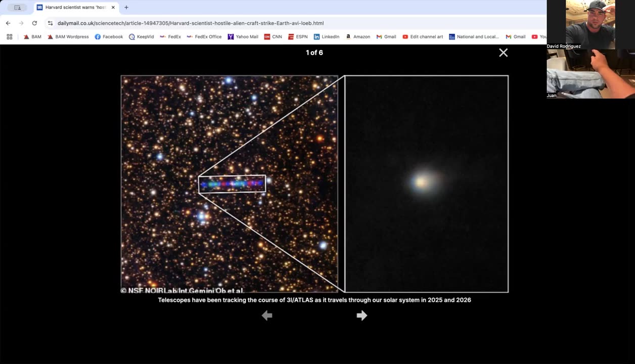Screen dimensions: 635x364
Task: Open the FedEx Office bookmark
Action: [204, 37]
